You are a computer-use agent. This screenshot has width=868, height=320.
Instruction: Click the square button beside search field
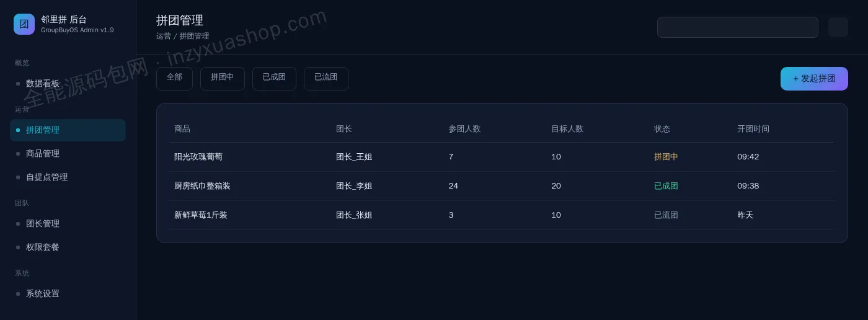[838, 27]
